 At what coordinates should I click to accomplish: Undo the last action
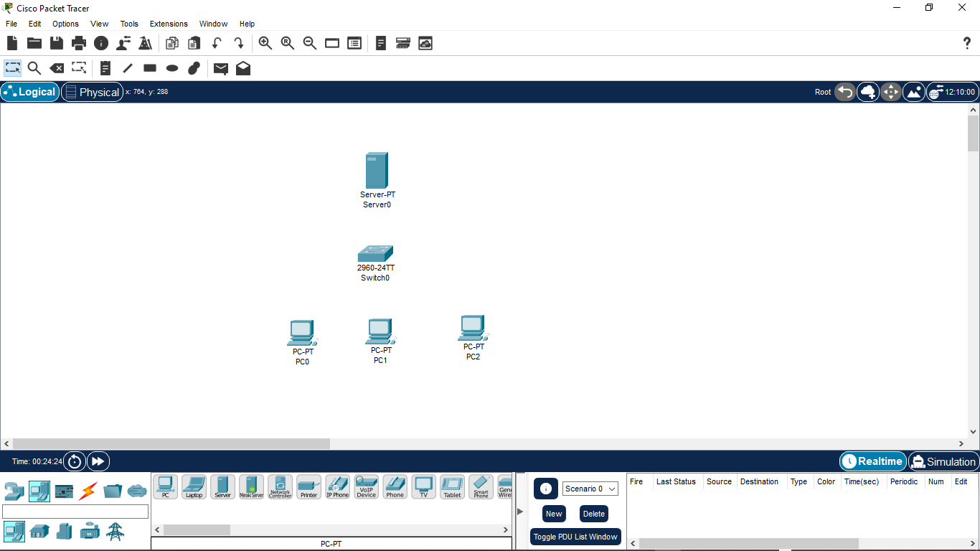(x=217, y=43)
